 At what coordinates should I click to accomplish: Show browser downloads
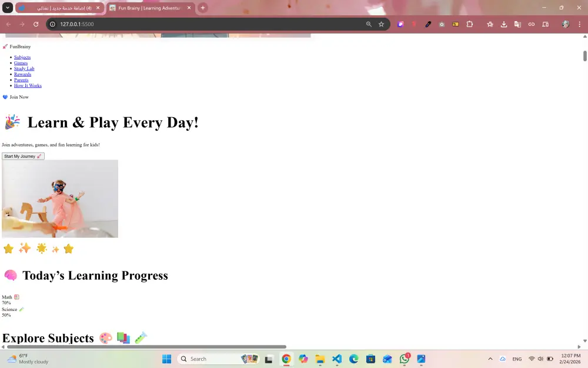pyautogui.click(x=504, y=24)
